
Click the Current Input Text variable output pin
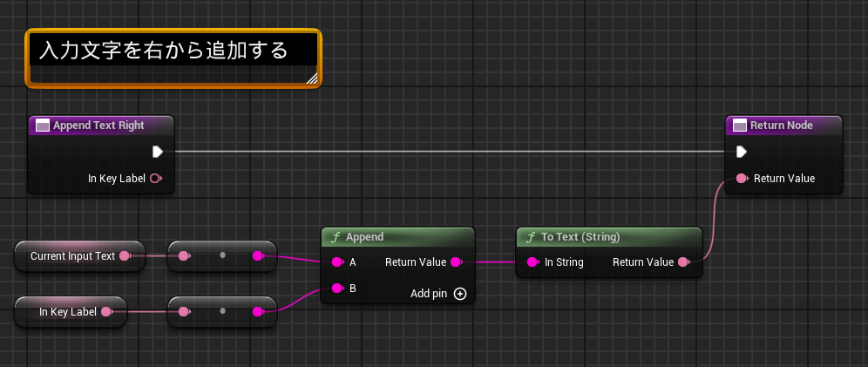point(125,255)
